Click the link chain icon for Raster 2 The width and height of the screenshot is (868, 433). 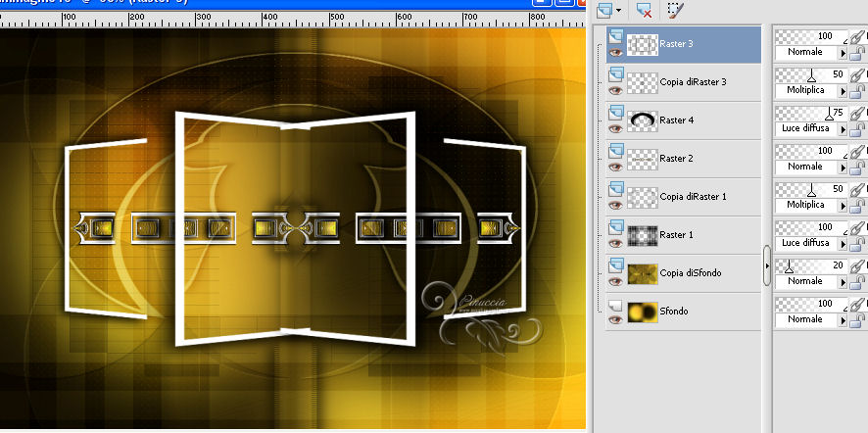coord(857,153)
